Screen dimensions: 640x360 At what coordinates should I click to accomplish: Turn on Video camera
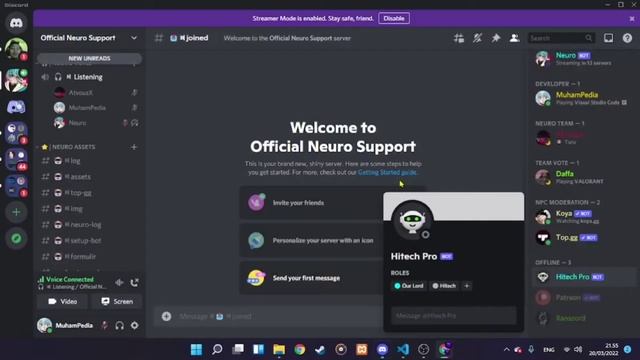pos(62,301)
